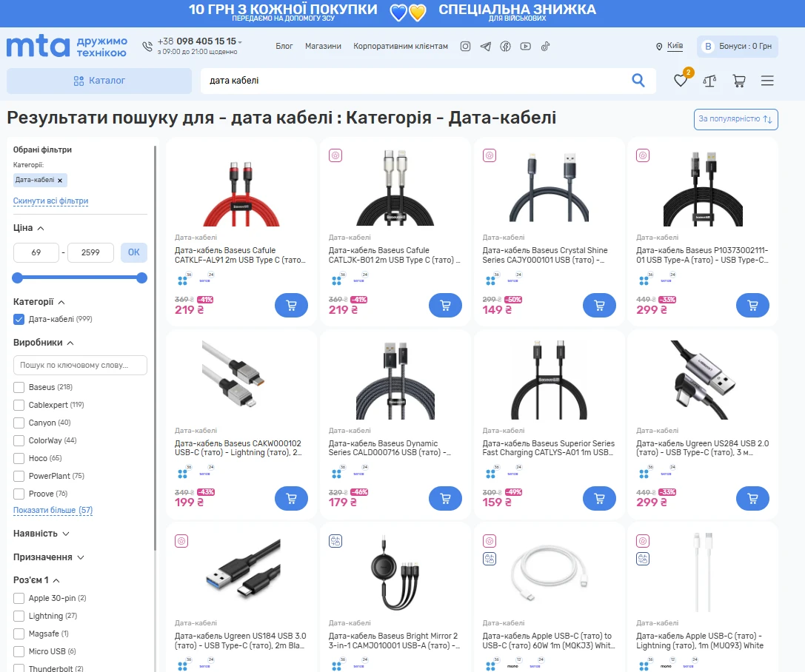Open the hamburger menu icon

pyautogui.click(x=767, y=81)
